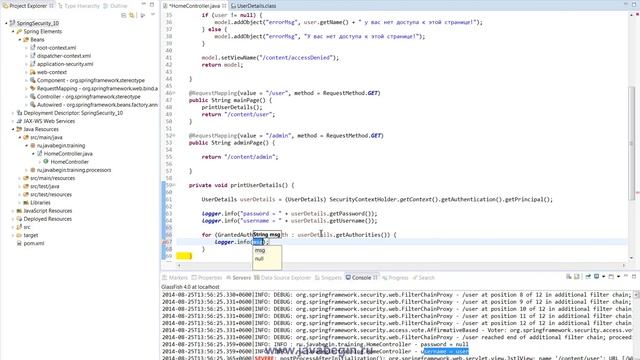Collapse Spring Elements node
Screen dimensions: 640x360
pos(13,31)
